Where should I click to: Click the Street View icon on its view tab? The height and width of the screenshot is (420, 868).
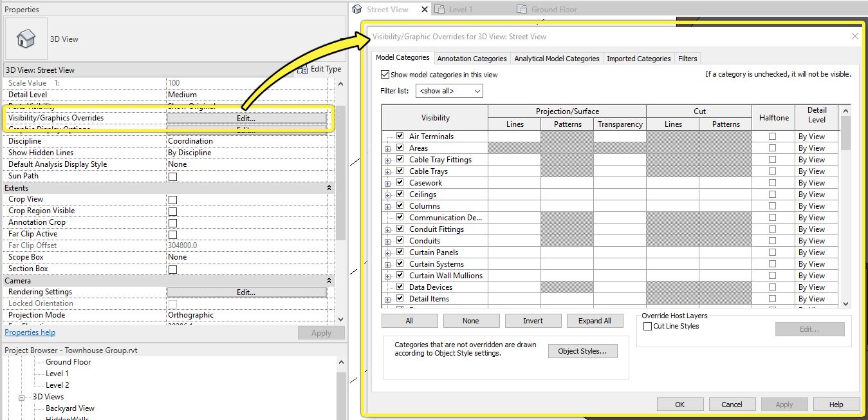click(357, 9)
